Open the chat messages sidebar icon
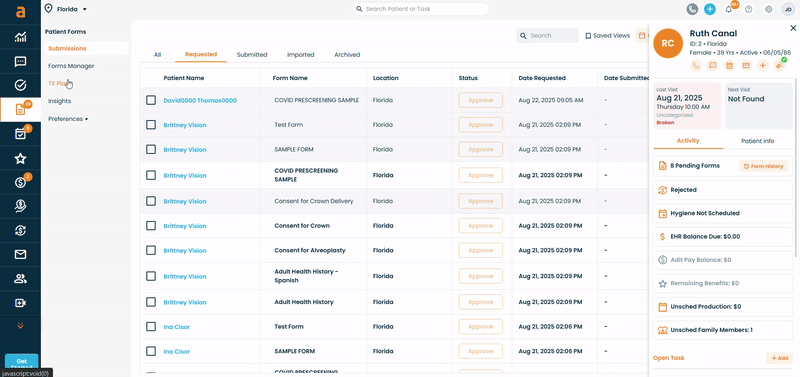 click(20, 62)
